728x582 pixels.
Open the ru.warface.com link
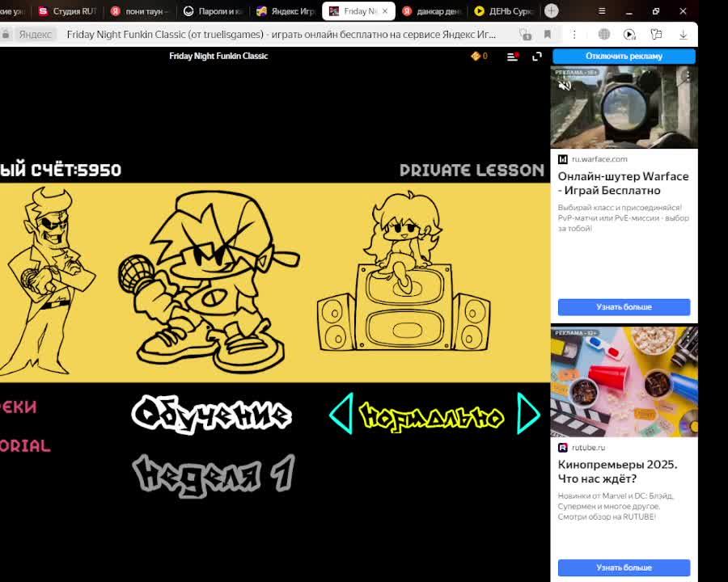click(599, 159)
